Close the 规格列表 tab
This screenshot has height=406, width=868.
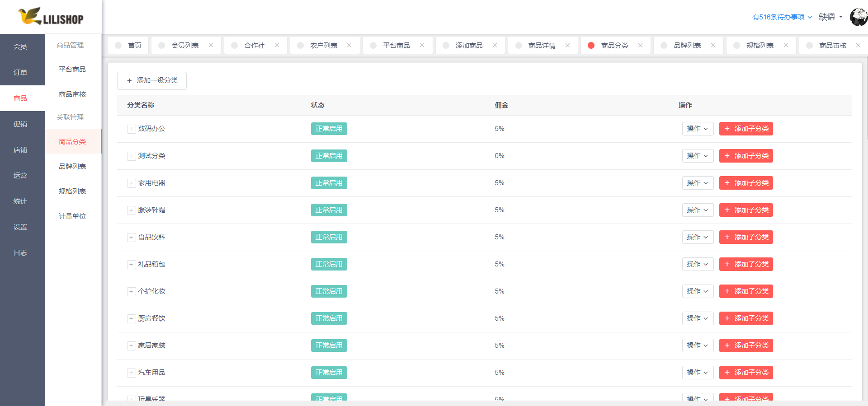coord(786,45)
